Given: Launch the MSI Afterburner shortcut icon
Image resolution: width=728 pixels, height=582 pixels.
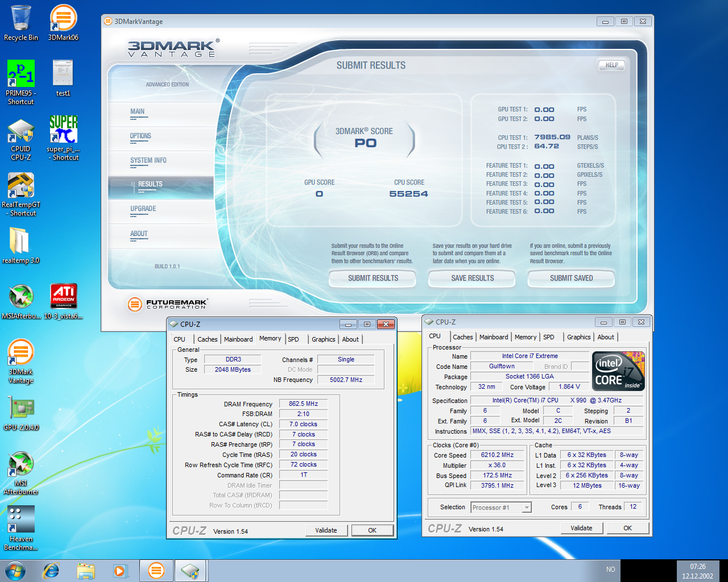Looking at the screenshot, I should pyautogui.click(x=21, y=473).
